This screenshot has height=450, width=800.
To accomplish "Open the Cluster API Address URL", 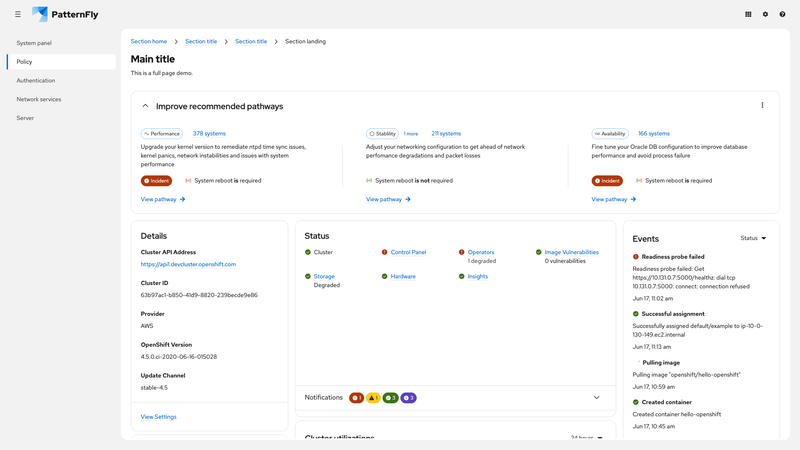I will click(x=188, y=264).
